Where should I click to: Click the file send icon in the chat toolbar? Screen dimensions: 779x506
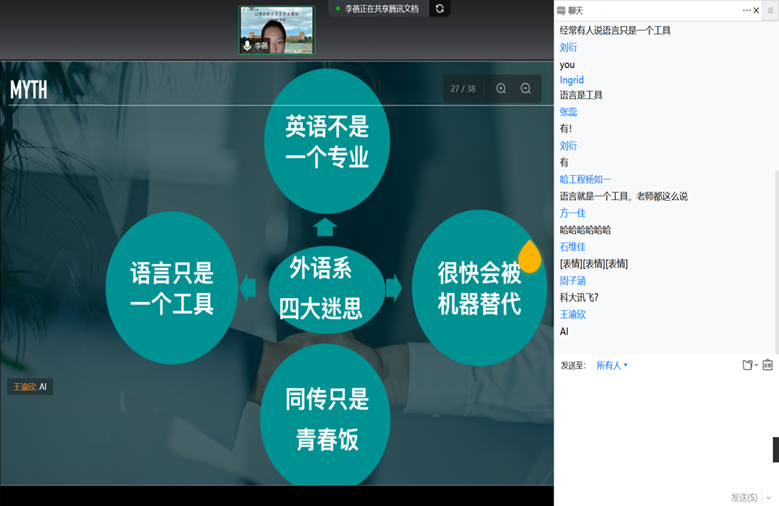click(x=747, y=365)
